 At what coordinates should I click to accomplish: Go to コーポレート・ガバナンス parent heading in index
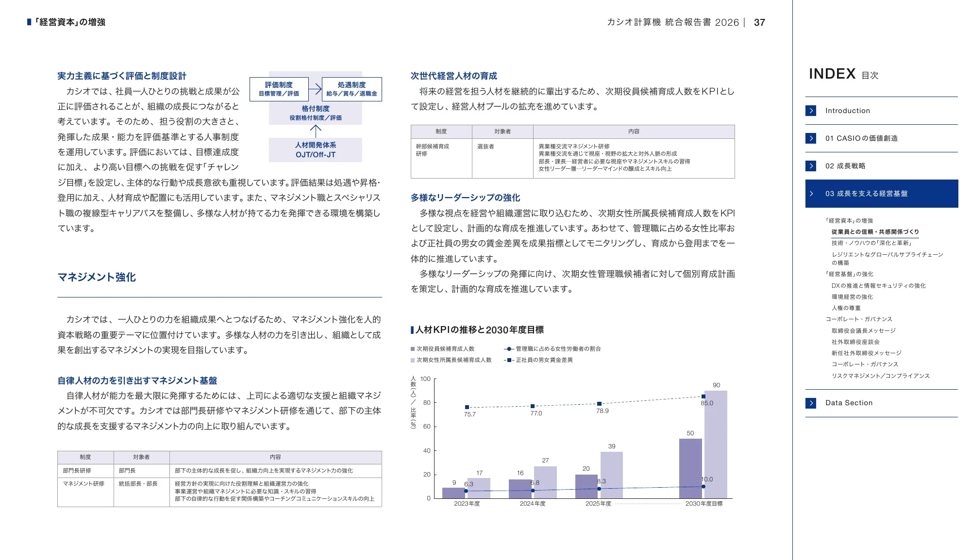click(859, 319)
